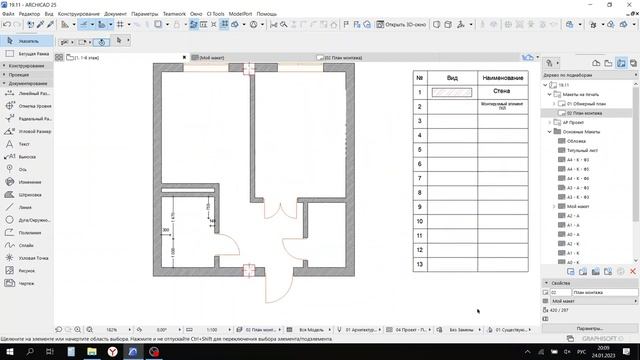Select the Hotspot (Узловая Точка) tool
This screenshot has width=640, height=360.
(x=27, y=258)
